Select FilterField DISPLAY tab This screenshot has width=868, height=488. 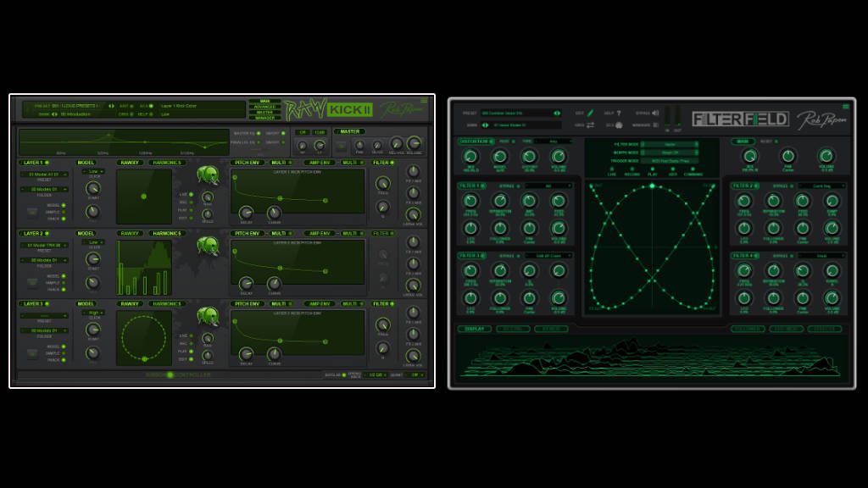[x=475, y=330]
